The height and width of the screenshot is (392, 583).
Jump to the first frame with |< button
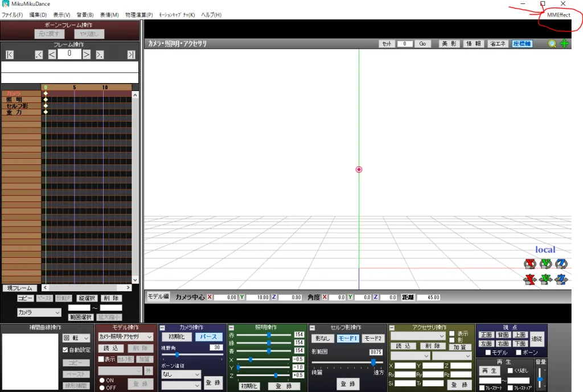(x=10, y=55)
